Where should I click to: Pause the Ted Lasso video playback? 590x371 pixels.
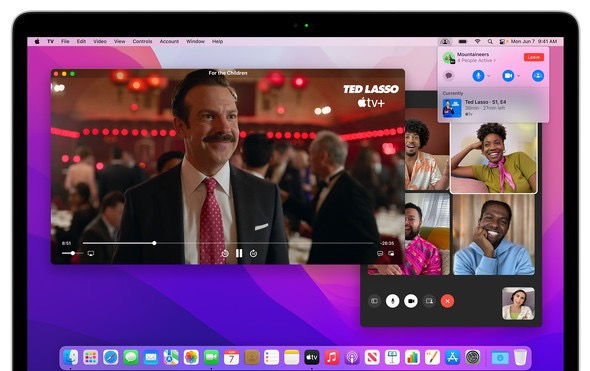[239, 253]
